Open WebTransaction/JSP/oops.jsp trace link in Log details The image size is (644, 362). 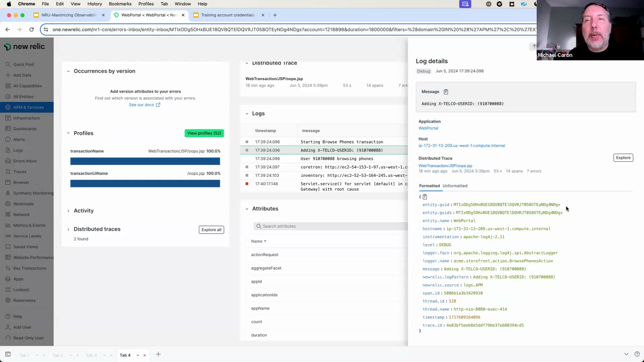(x=445, y=166)
